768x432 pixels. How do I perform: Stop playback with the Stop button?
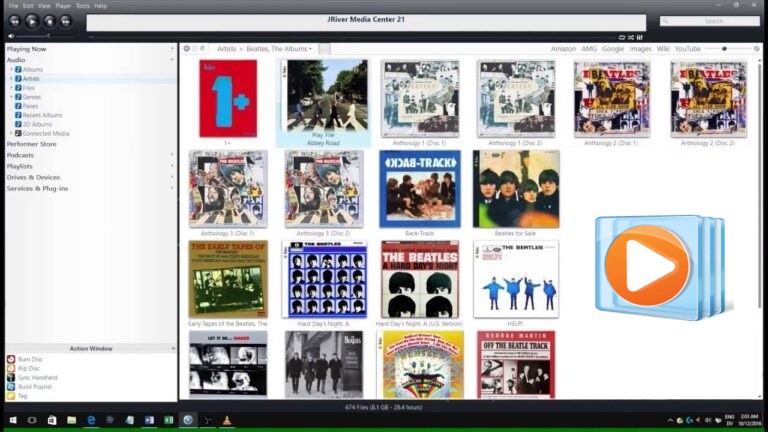tap(49, 21)
